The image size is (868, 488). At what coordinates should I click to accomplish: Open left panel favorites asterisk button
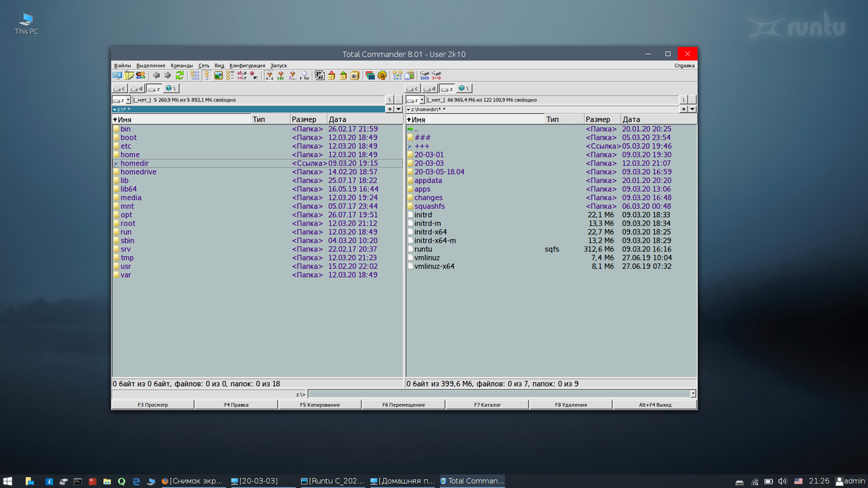390,109
